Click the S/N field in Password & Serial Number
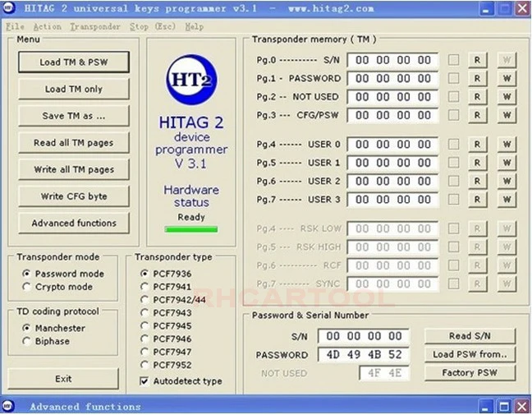Viewport: 532px width, 415px height. coord(364,336)
